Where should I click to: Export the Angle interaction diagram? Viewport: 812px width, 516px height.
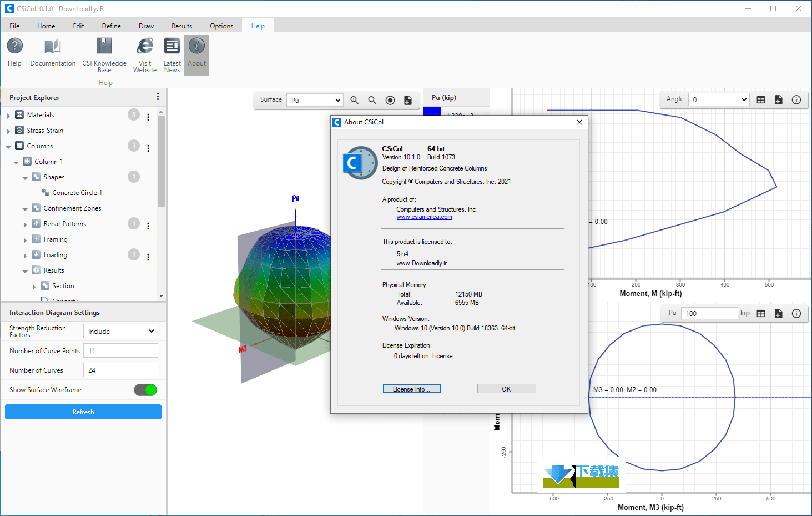[x=779, y=99]
